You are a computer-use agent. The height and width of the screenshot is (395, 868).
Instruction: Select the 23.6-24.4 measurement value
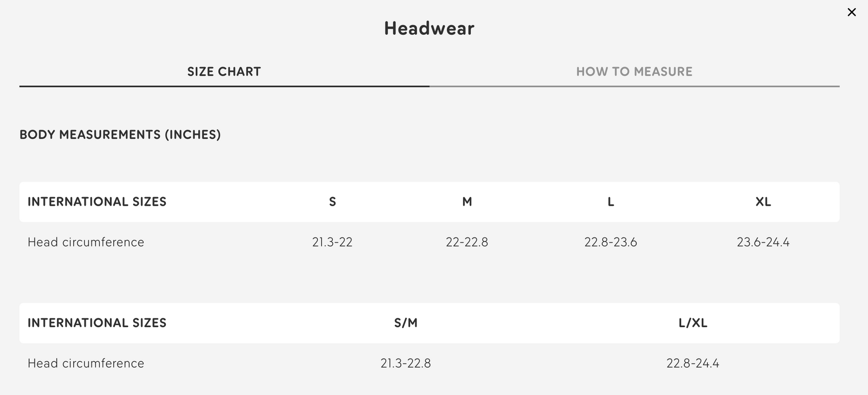pyautogui.click(x=763, y=242)
